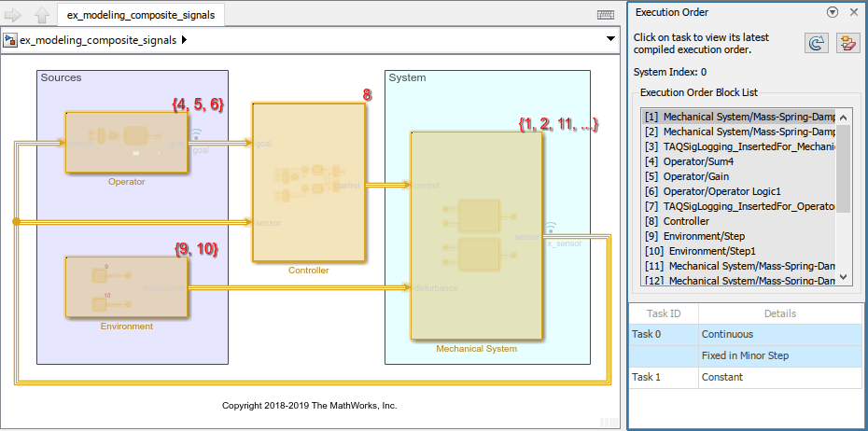Image resolution: width=868 pixels, height=431 pixels.
Task: Click the System area label
Action: point(408,78)
